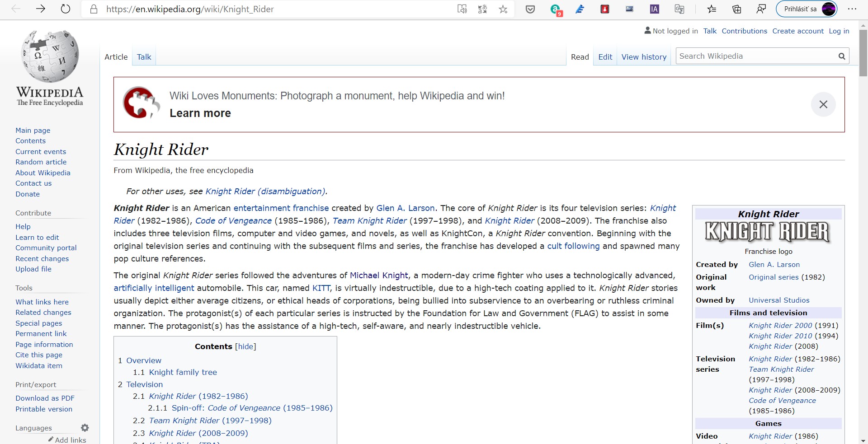Open the Knight Rider (disambiguation) link
Screen dimensions: 868x444
(265, 191)
